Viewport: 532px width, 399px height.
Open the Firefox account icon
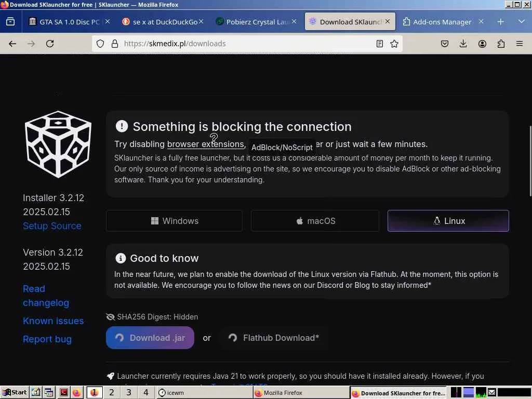(x=482, y=44)
